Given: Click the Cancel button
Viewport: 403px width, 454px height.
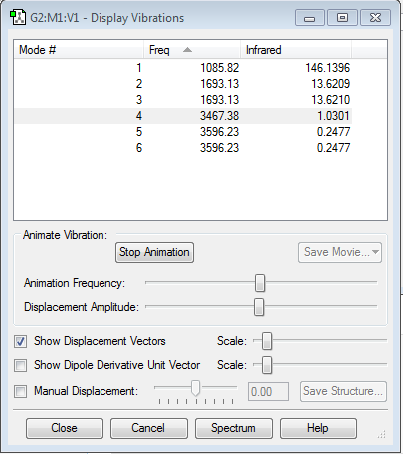Looking at the screenshot, I should click(148, 428).
